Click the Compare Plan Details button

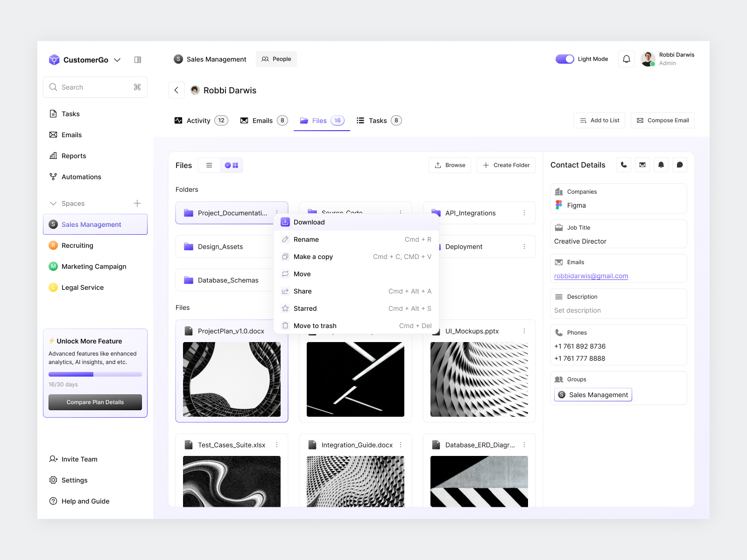click(x=95, y=402)
